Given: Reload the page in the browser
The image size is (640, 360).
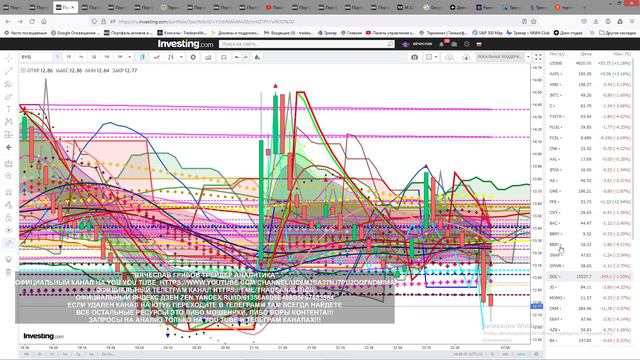Looking at the screenshot, I should pyautogui.click(x=32, y=21).
